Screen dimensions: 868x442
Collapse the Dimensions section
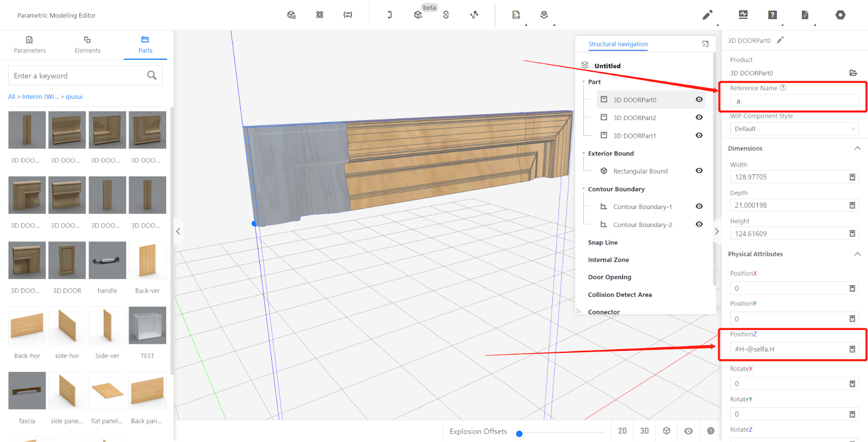pyautogui.click(x=857, y=148)
